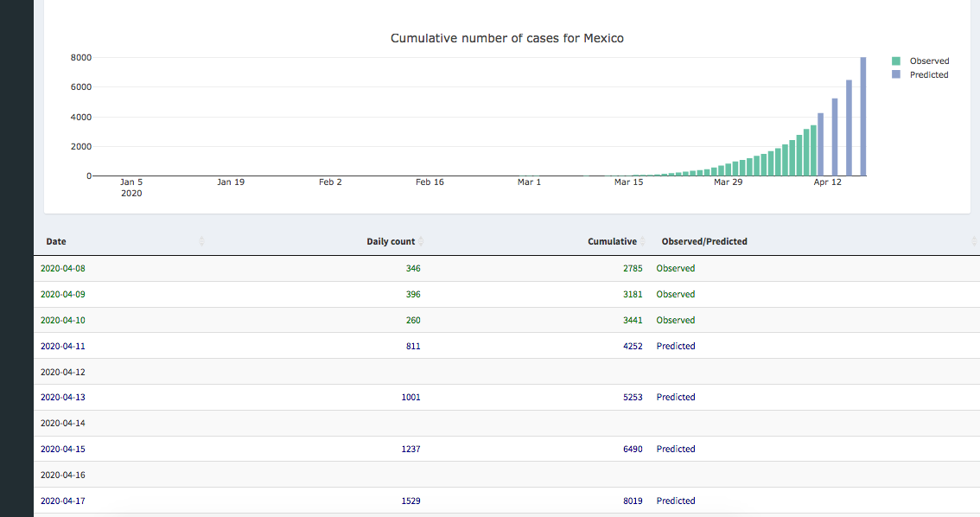Click the 2020-04-08 date cell

[x=63, y=268]
